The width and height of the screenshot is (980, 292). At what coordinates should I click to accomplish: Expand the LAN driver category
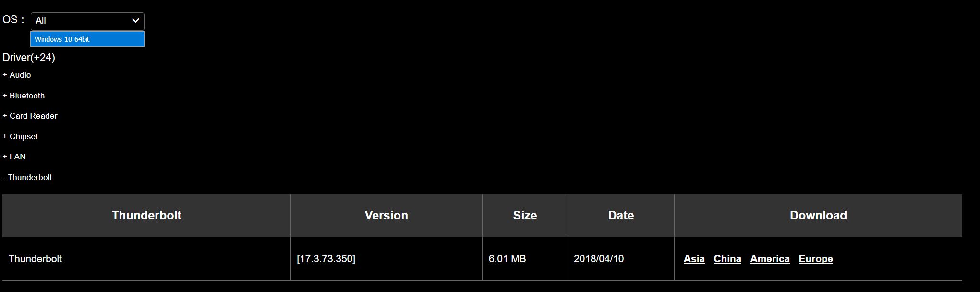[x=13, y=157]
